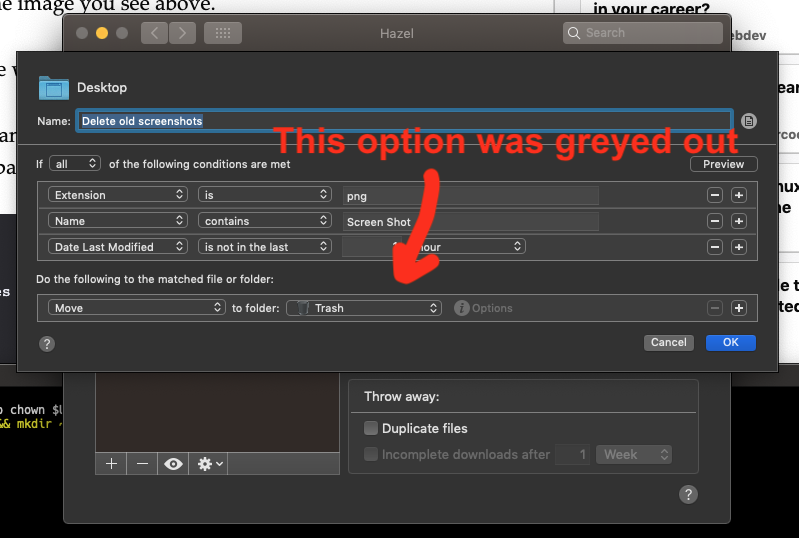Edit the rule name field 'Delete old screenshots'
The width and height of the screenshot is (799, 538).
[x=405, y=121]
